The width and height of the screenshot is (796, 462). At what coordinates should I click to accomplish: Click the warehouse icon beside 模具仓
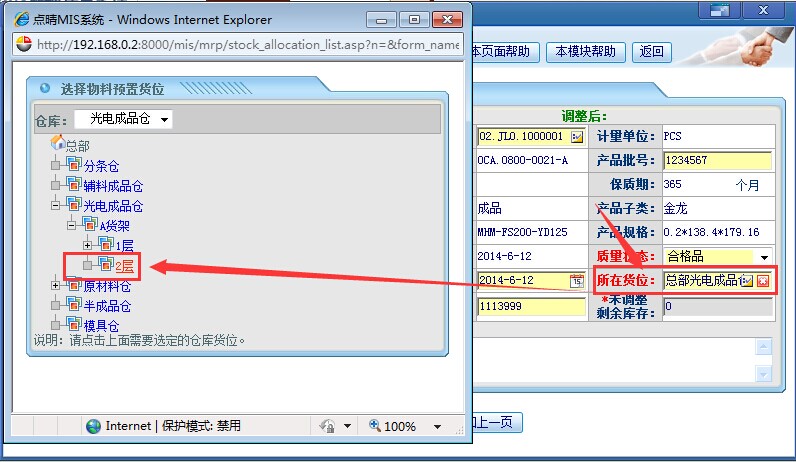(74, 325)
